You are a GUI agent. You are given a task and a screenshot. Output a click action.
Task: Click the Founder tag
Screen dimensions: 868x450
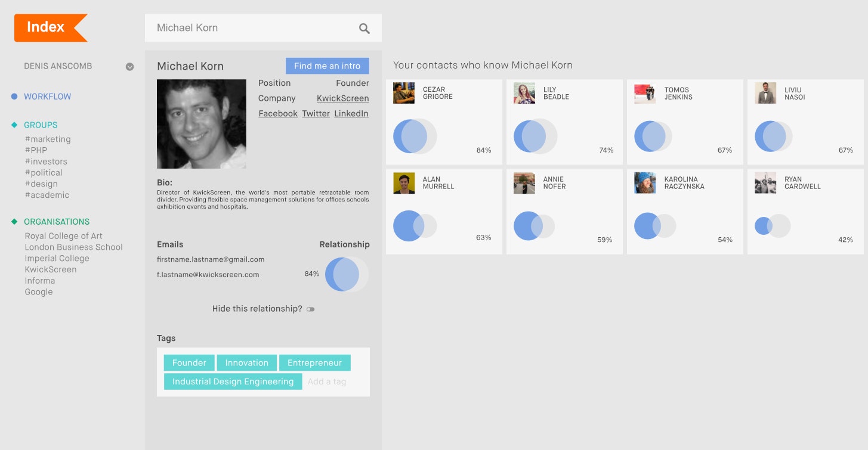(189, 363)
